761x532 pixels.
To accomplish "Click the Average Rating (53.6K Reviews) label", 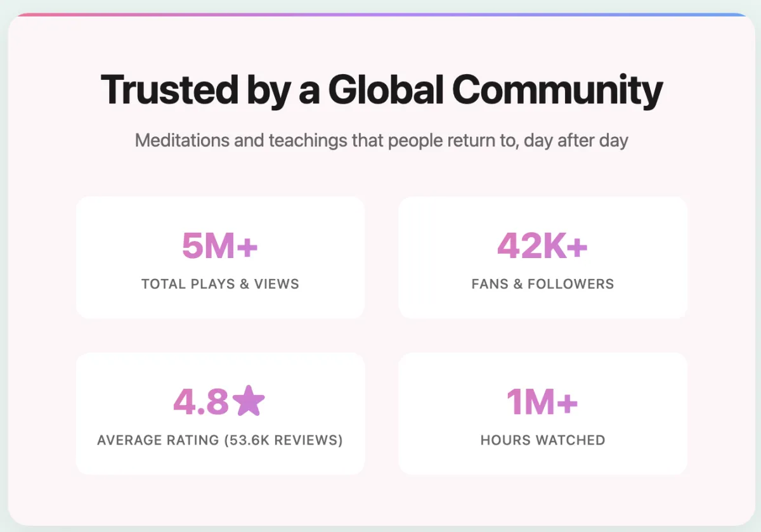I will (220, 440).
